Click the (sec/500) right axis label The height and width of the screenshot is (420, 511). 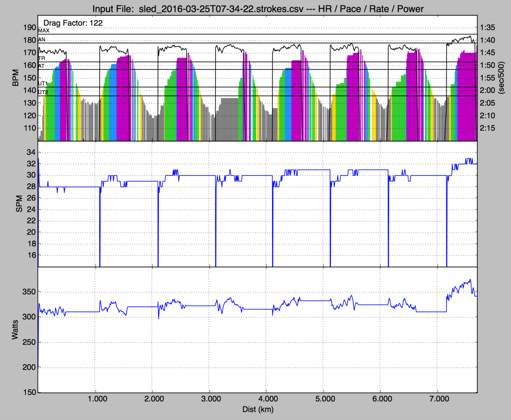[x=502, y=78]
